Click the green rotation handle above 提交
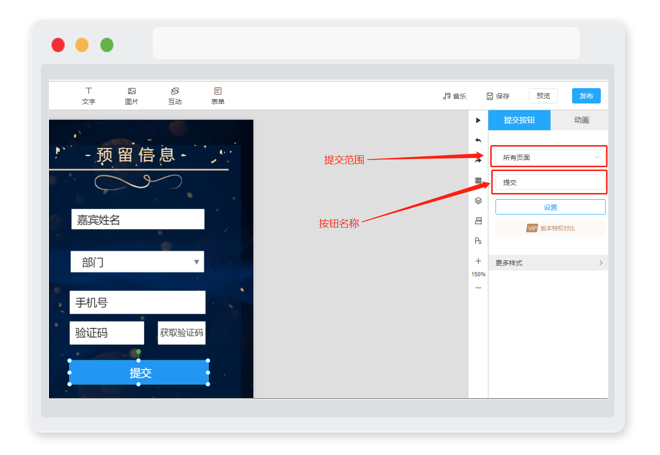The width and height of the screenshot is (660, 455). click(x=138, y=351)
